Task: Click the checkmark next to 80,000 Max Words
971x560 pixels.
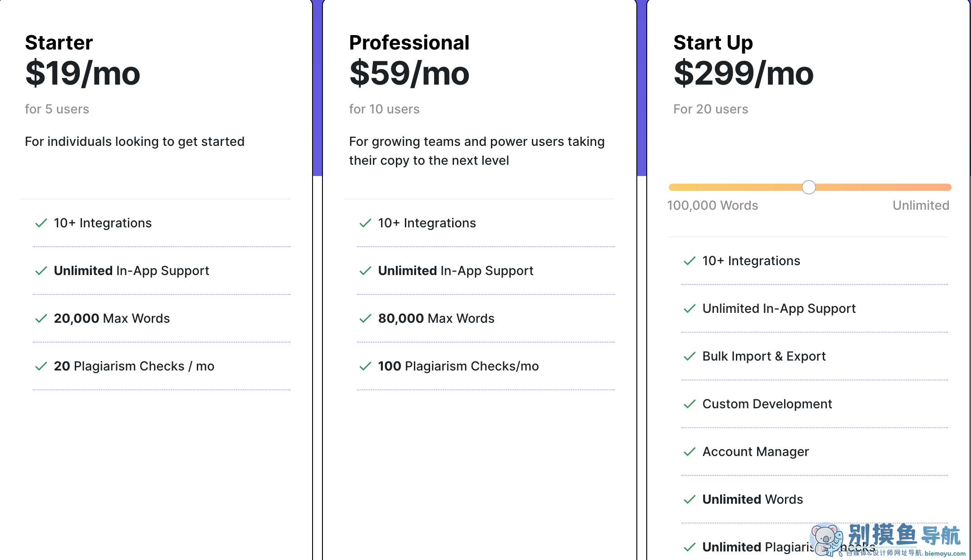Action: (x=365, y=318)
